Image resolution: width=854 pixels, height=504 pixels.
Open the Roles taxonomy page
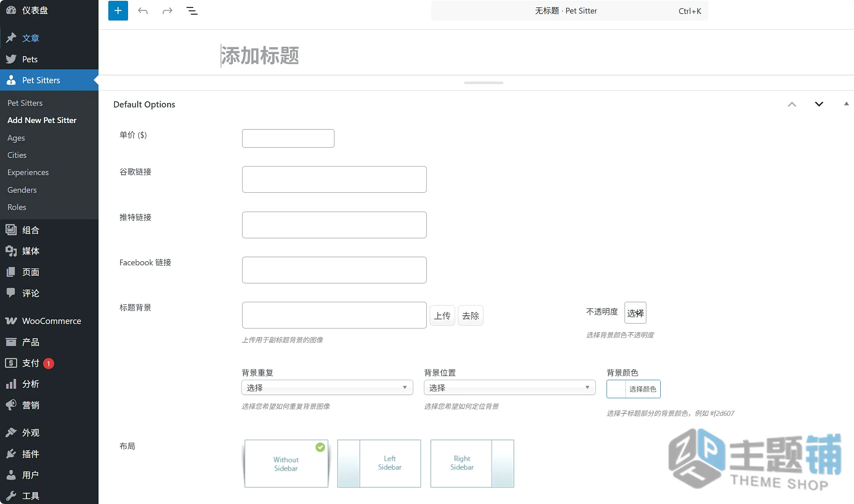tap(17, 207)
